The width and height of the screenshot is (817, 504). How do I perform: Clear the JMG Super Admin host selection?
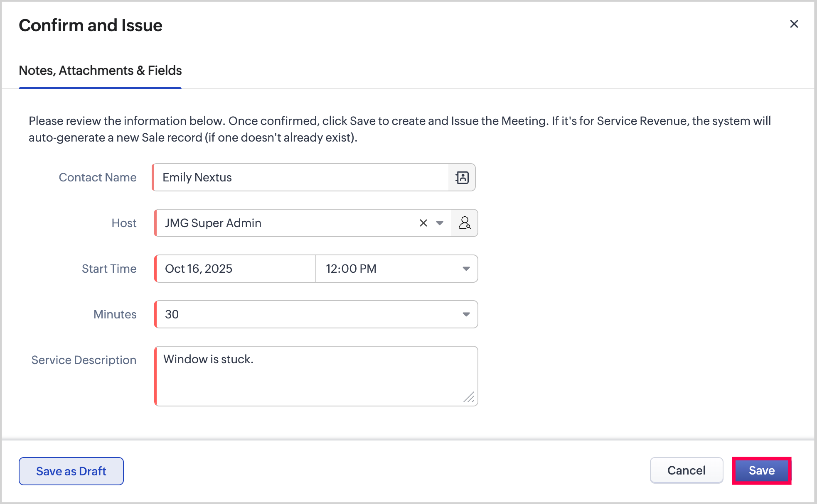pyautogui.click(x=423, y=223)
